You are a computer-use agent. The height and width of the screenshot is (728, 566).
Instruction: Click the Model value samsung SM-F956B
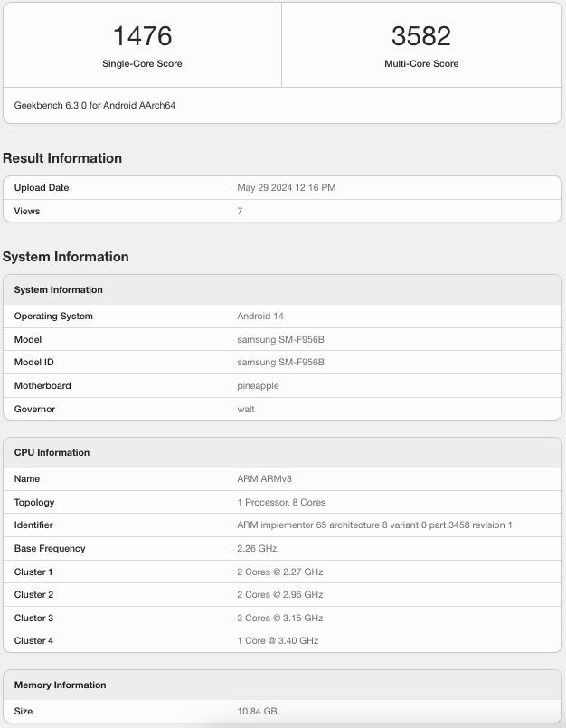[280, 339]
